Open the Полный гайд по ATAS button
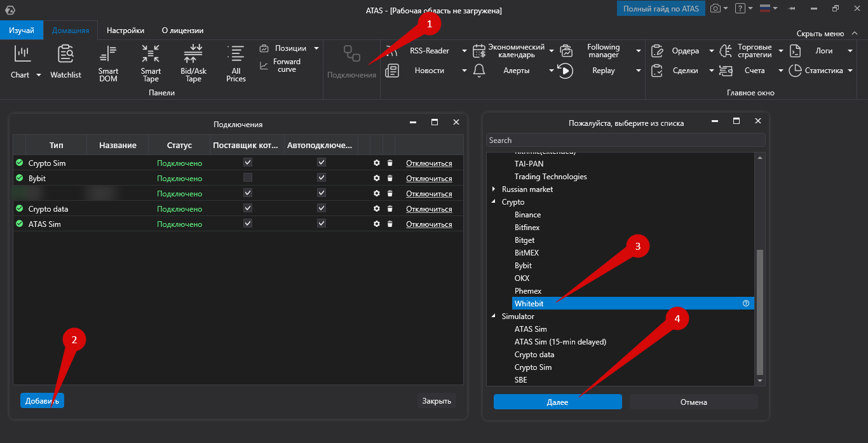 point(661,8)
